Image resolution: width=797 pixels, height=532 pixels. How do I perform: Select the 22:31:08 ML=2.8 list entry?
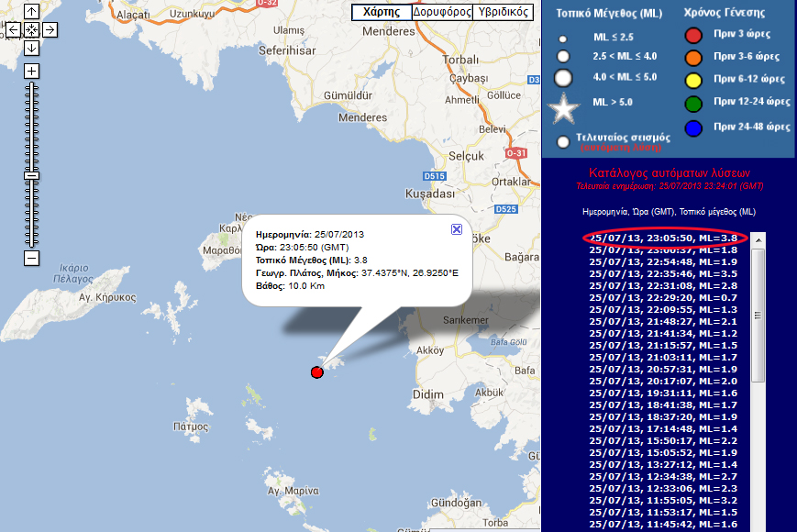point(662,285)
